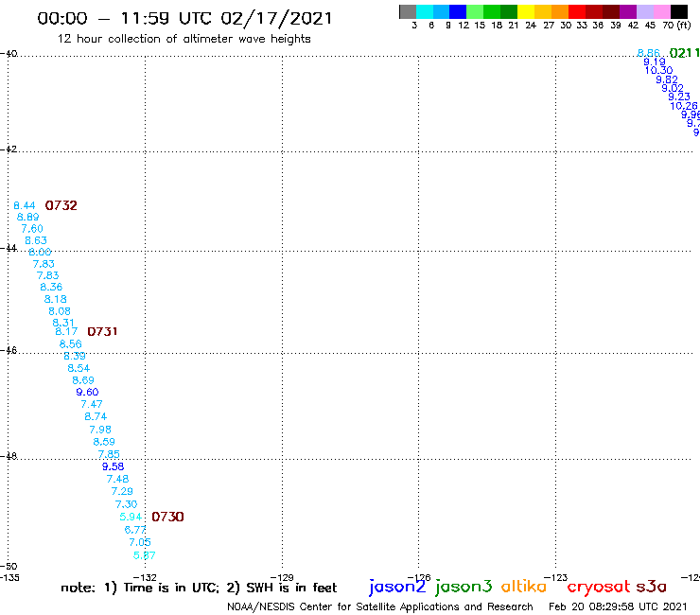Click the legend tick label 24

coord(531,26)
